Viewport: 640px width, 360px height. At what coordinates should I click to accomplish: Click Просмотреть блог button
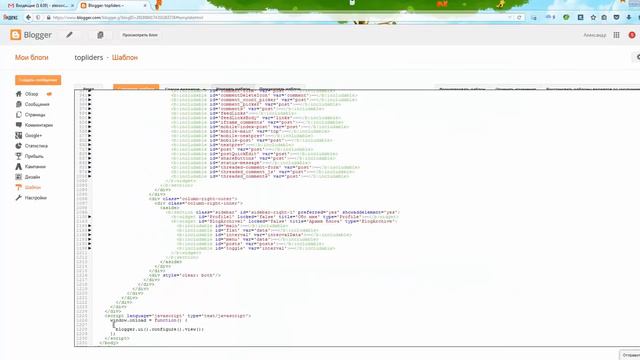coord(140,35)
